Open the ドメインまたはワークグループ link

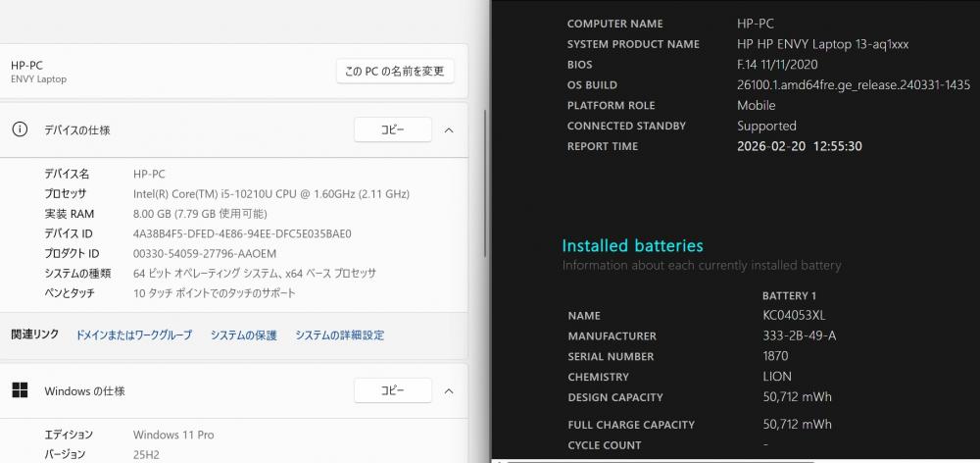click(x=133, y=335)
